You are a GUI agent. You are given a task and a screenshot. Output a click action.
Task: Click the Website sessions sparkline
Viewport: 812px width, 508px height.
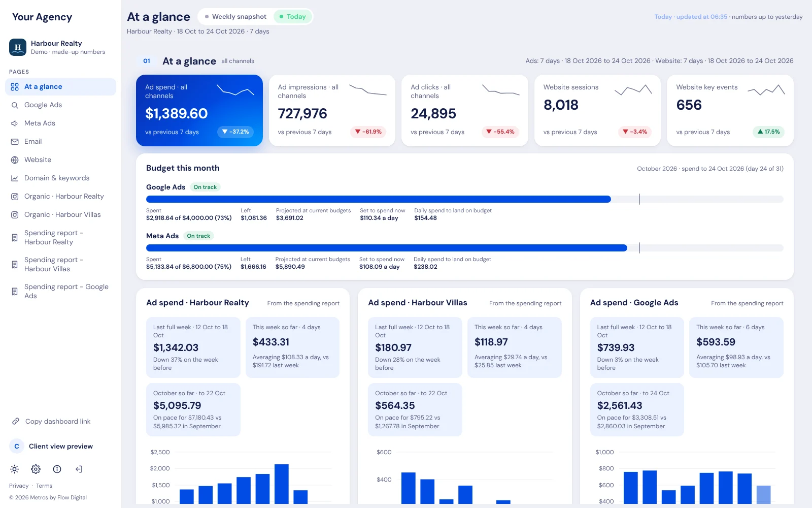[633, 90]
